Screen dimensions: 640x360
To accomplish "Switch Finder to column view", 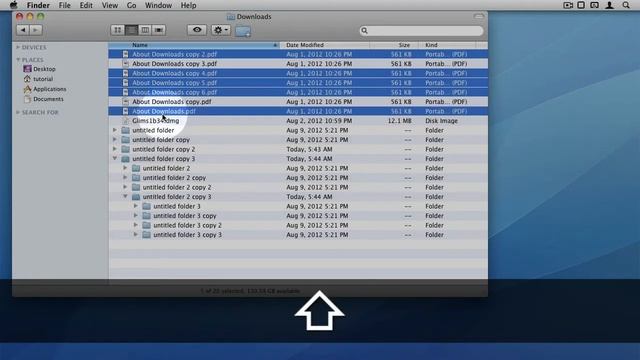I will pos(145,30).
